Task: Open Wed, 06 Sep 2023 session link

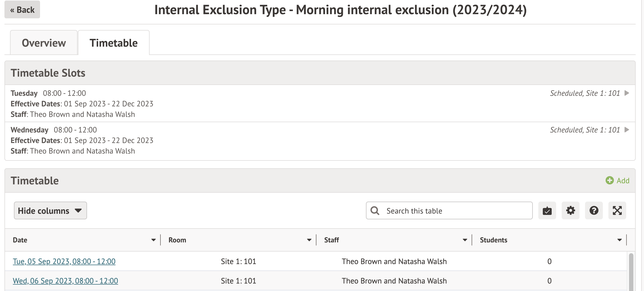Action: [65, 281]
